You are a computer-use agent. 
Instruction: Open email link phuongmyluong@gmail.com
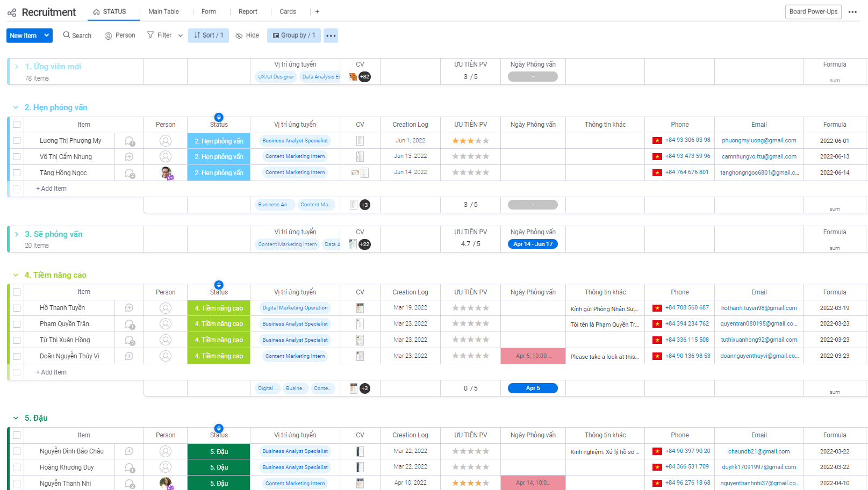(x=758, y=141)
